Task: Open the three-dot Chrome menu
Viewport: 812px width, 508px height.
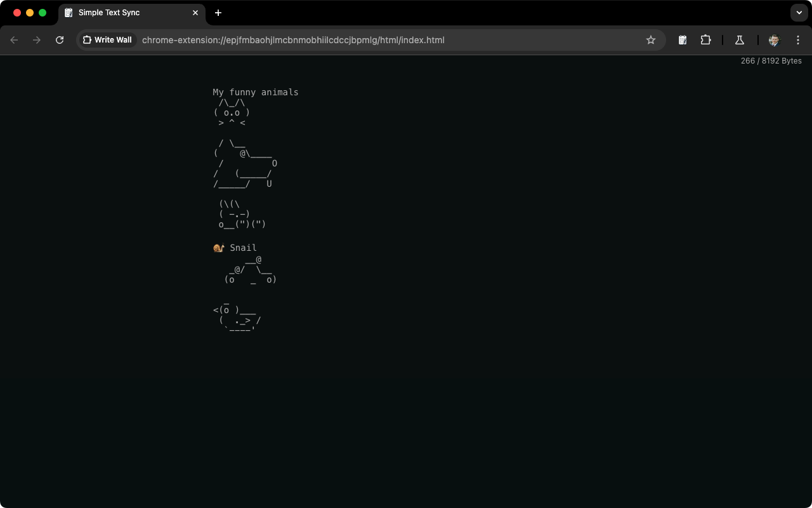Action: click(x=798, y=40)
